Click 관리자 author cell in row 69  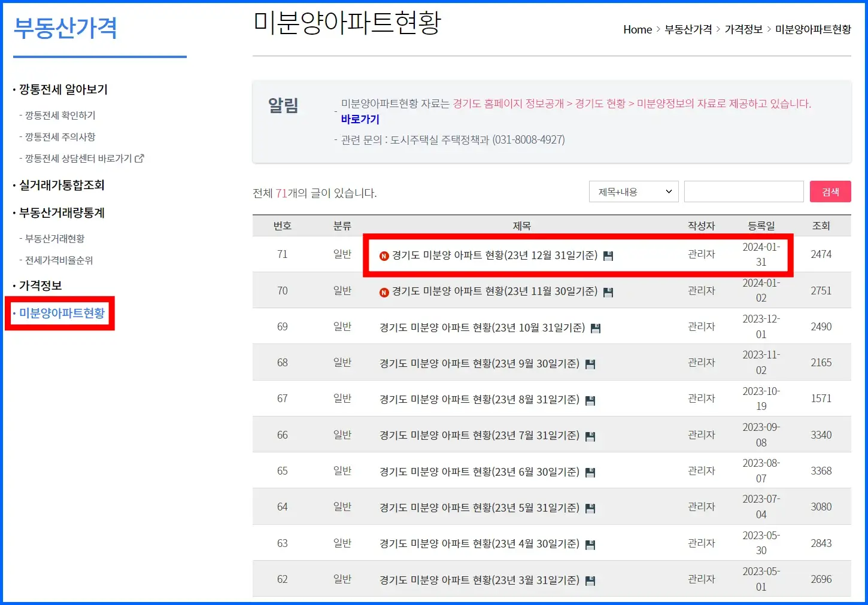pyautogui.click(x=702, y=327)
